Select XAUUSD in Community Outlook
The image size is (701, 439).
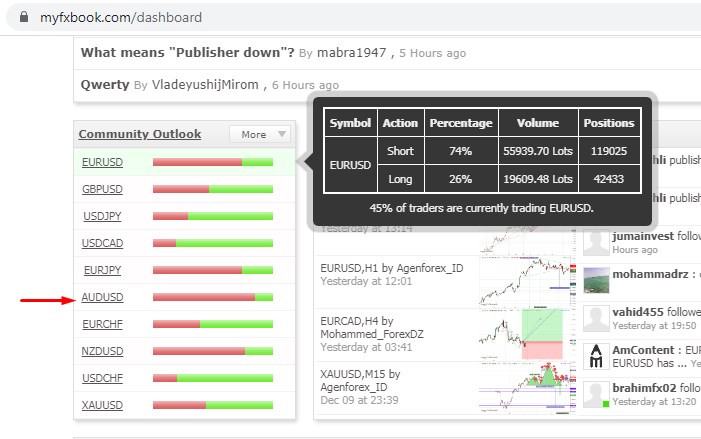point(102,405)
